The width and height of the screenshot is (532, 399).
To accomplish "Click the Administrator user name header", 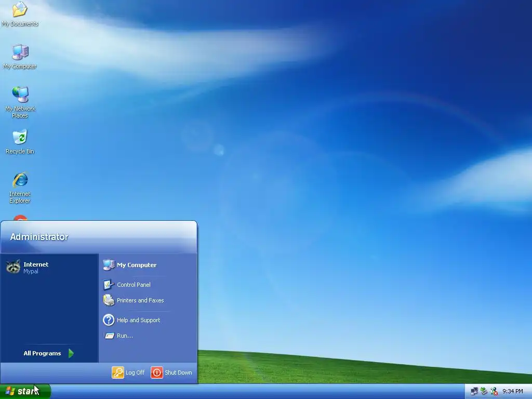I will [39, 237].
